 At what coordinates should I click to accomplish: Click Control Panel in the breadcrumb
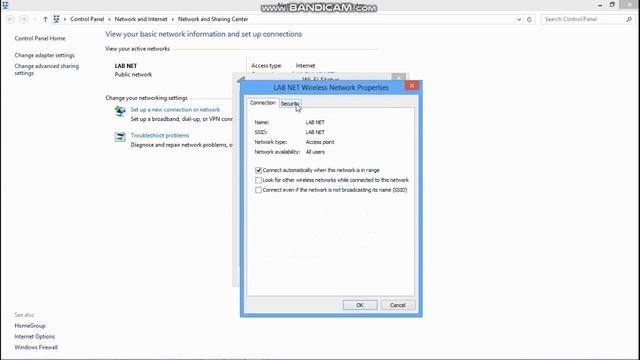[87, 19]
